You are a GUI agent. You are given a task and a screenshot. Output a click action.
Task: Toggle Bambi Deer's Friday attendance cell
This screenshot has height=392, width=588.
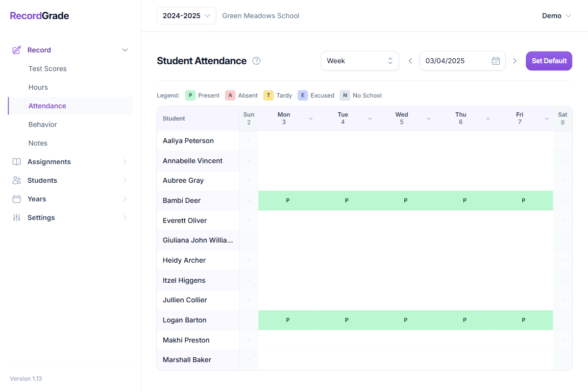[x=523, y=200]
